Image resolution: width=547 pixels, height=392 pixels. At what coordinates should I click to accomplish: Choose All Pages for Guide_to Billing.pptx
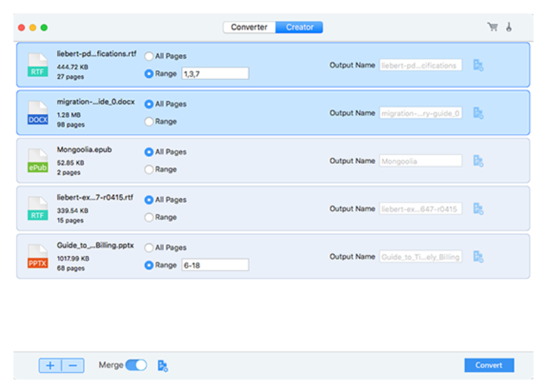tap(149, 248)
